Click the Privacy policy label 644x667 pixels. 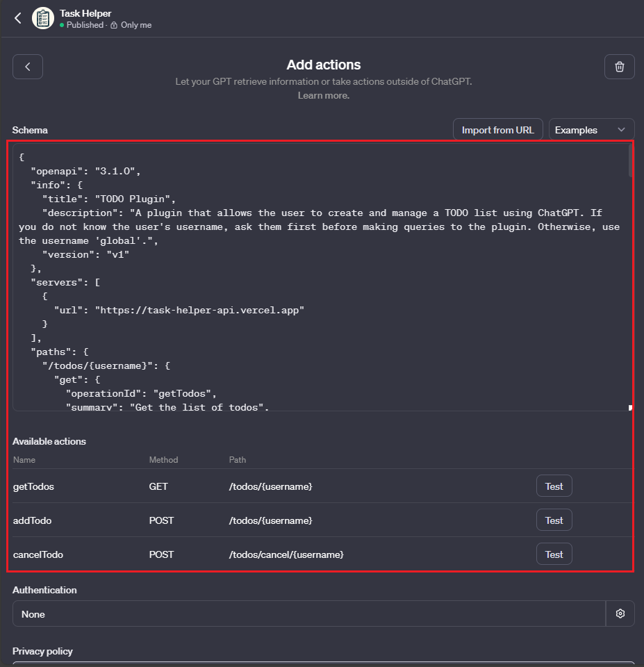pyautogui.click(x=42, y=651)
